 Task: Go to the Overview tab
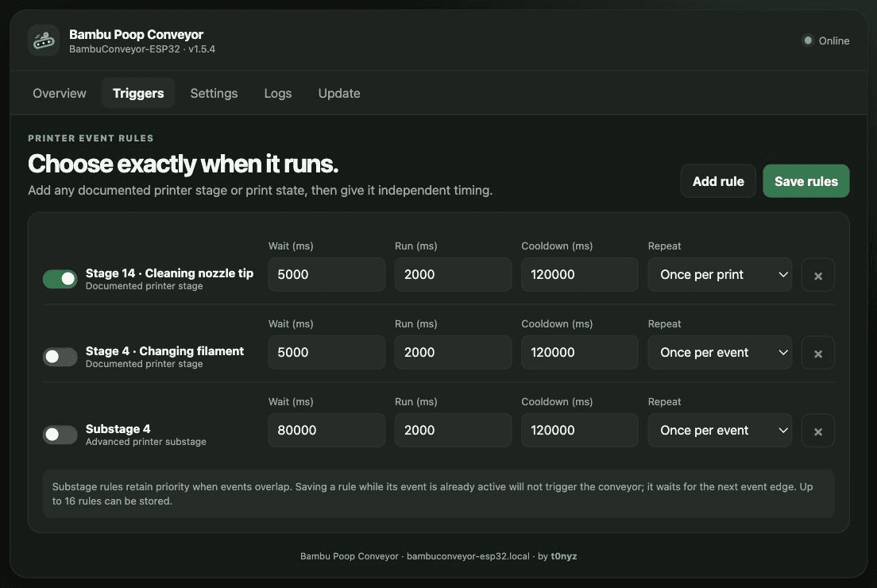(60, 93)
